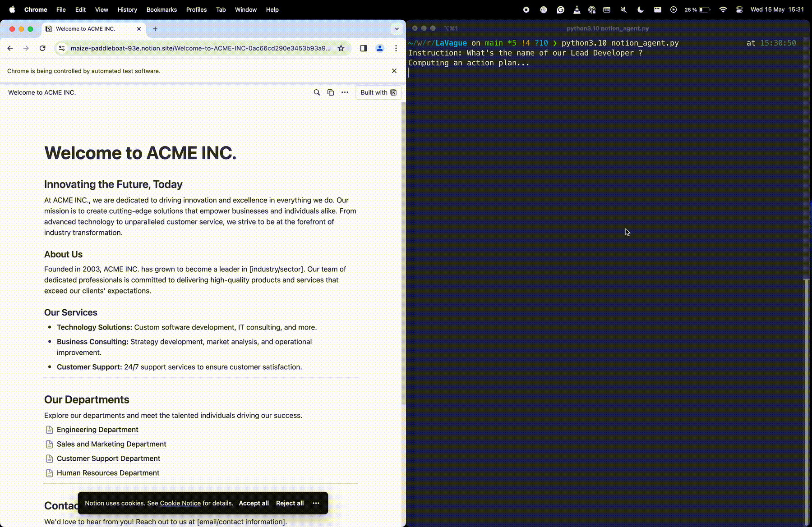Close the Welcome to ACME INC. tab

click(139, 29)
